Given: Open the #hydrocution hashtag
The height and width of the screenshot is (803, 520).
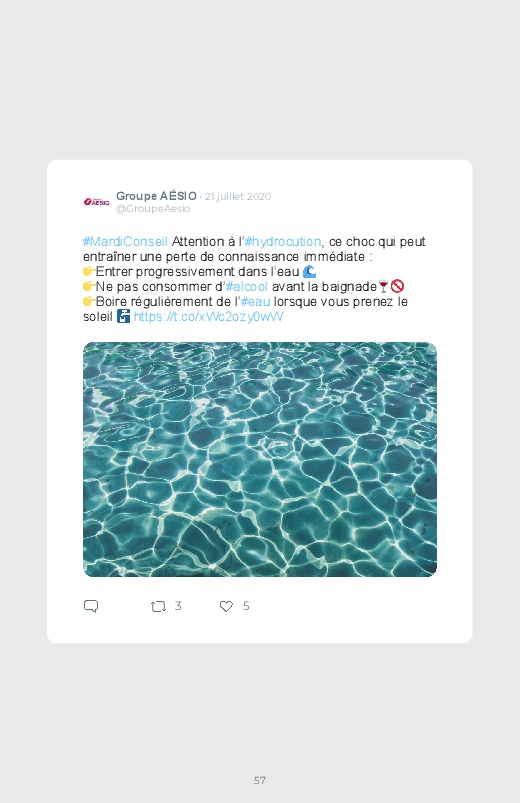Looking at the screenshot, I should [x=283, y=241].
